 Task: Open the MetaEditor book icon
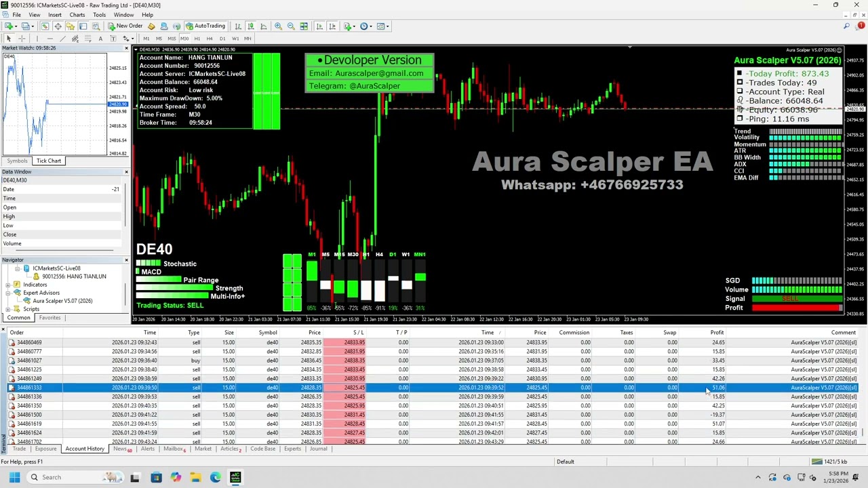tap(151, 26)
